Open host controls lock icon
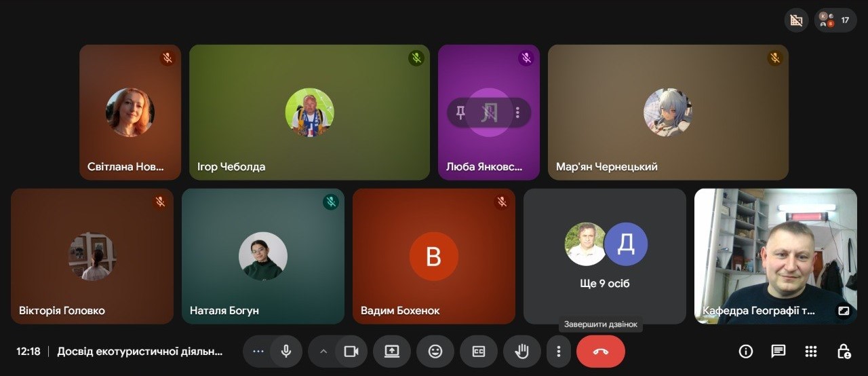The height and width of the screenshot is (376, 868). click(844, 351)
